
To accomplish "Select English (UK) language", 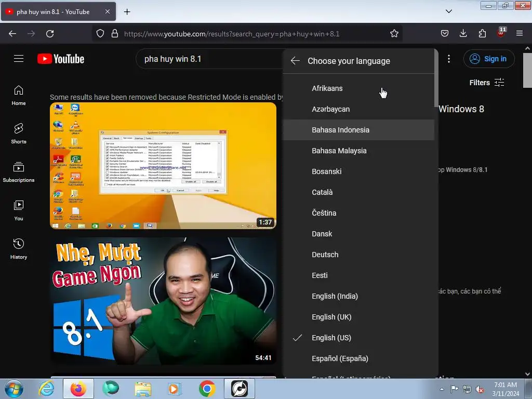I will (358, 317).
